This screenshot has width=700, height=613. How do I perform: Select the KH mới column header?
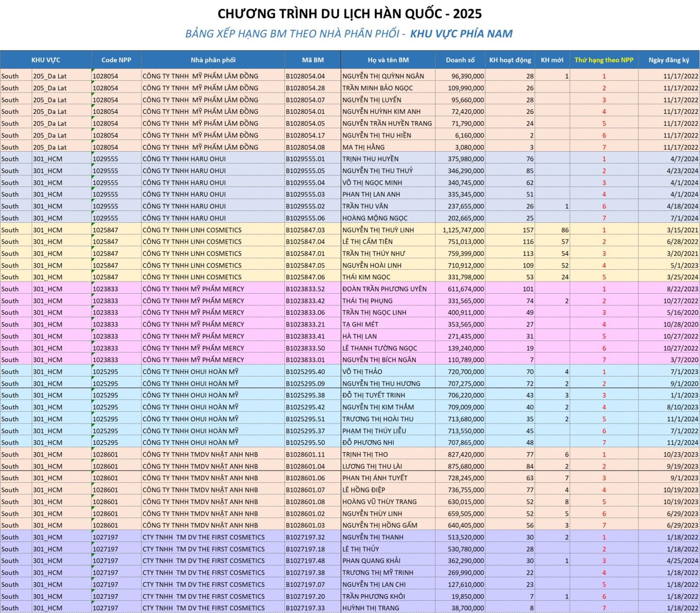tap(552, 60)
